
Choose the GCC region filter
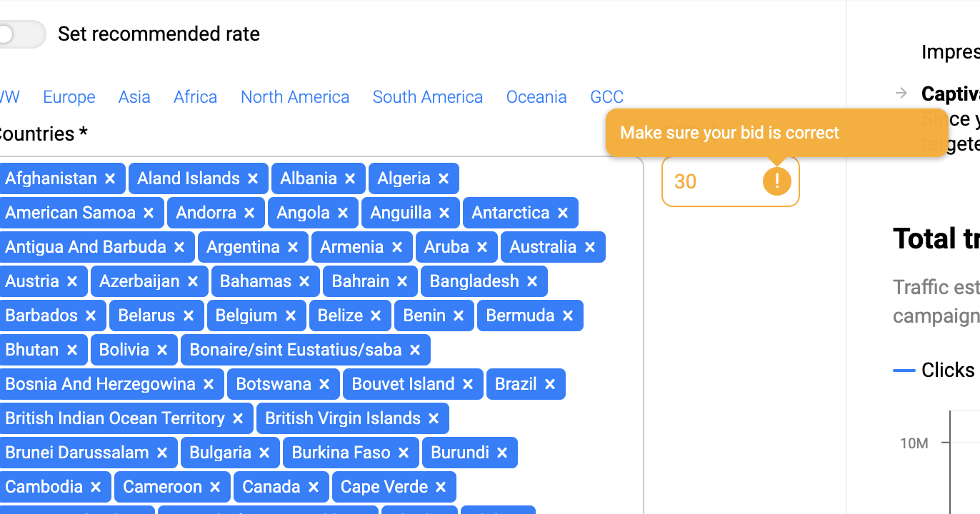coord(607,97)
